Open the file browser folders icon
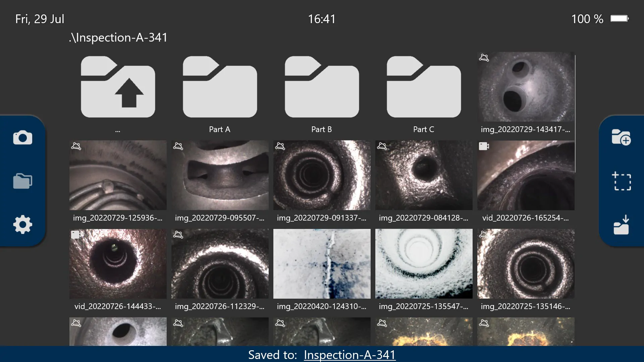644x362 pixels. (22, 181)
